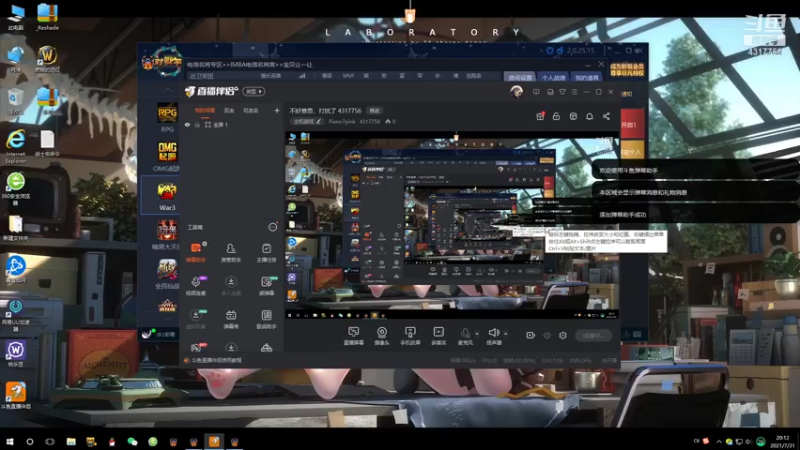This screenshot has height=450, width=800.
Task: Click the record icon in bottom bar
Action: click(x=531, y=335)
